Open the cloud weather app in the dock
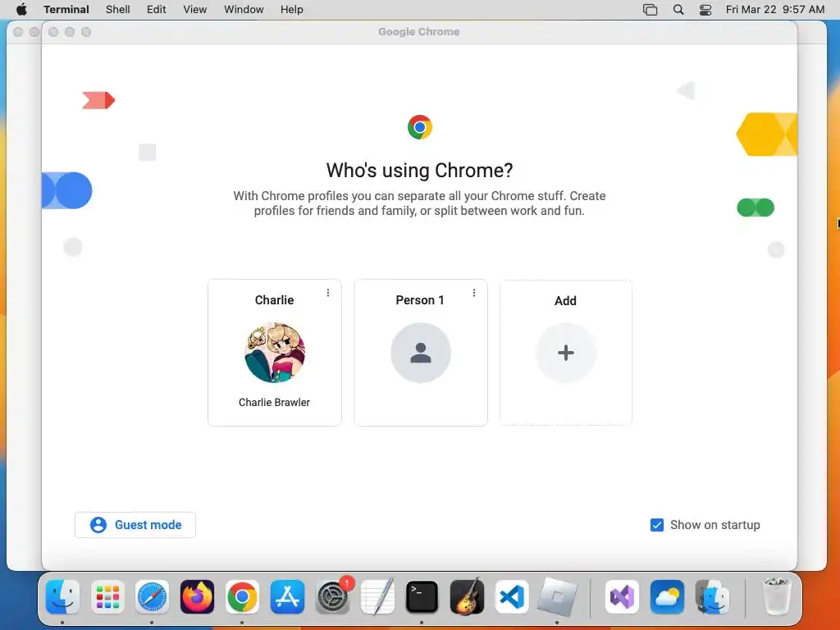This screenshot has width=840, height=630. [x=667, y=597]
